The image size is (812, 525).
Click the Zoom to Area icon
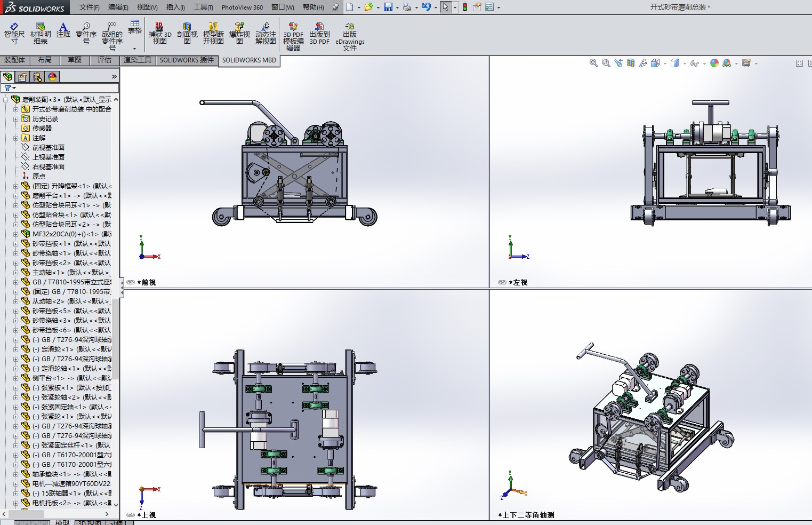pyautogui.click(x=606, y=63)
